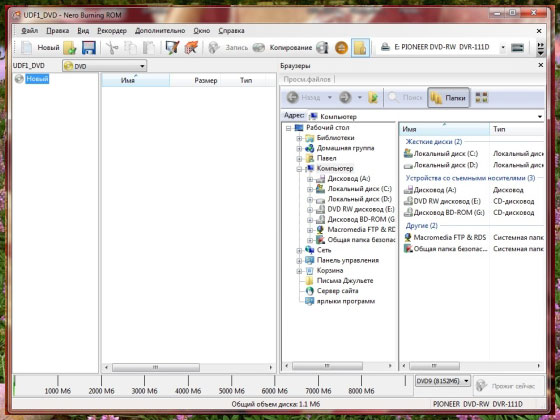Collapse the Компьютер tree node
Image resolution: width=560 pixels, height=420 pixels.
click(x=299, y=169)
